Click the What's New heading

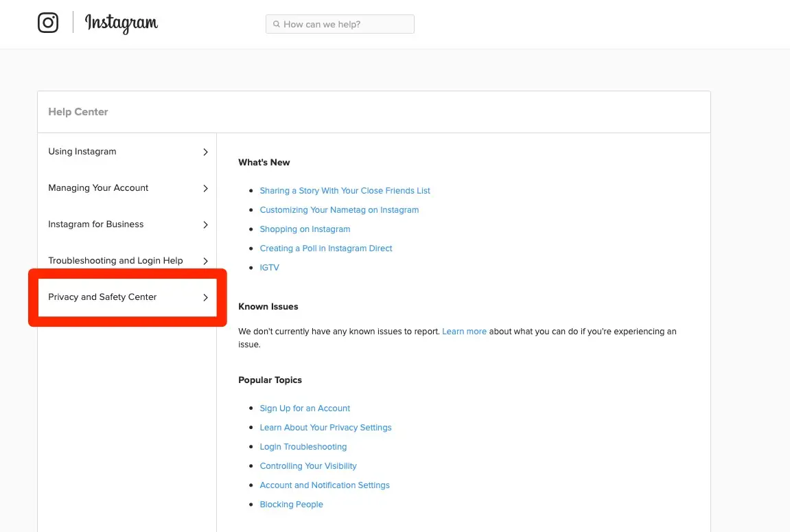point(264,162)
